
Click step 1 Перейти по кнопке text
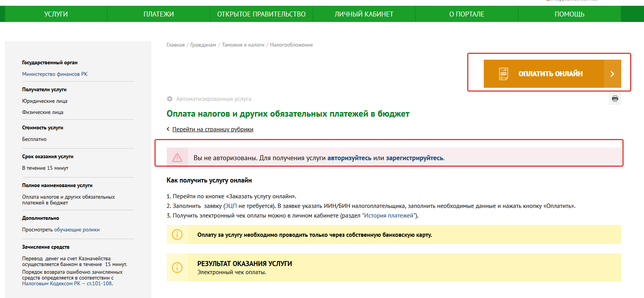pyautogui.click(x=231, y=196)
